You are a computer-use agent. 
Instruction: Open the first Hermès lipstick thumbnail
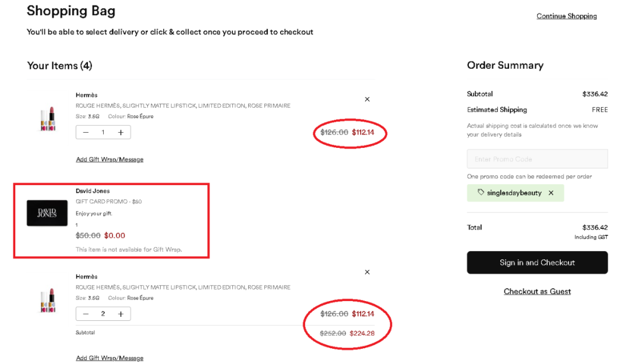pos(47,119)
